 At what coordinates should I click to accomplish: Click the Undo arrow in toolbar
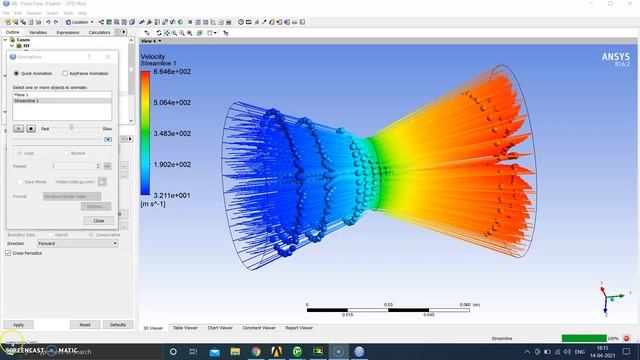48,22
